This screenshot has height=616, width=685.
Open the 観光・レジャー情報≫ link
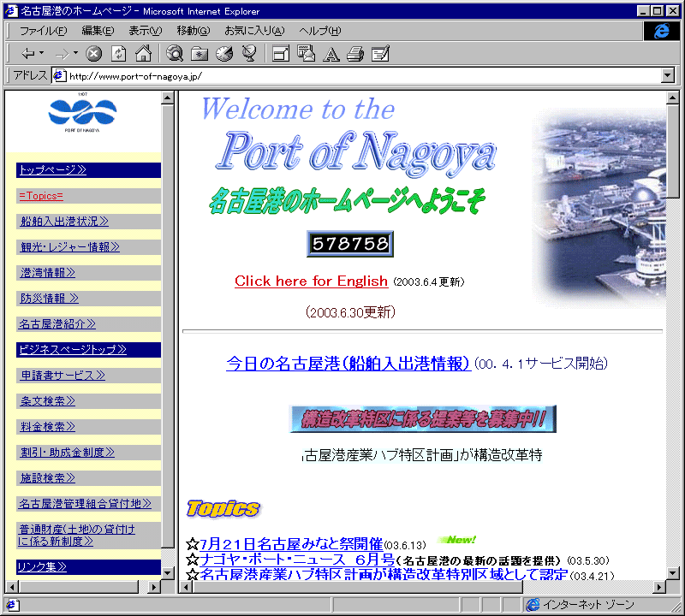pos(70,247)
